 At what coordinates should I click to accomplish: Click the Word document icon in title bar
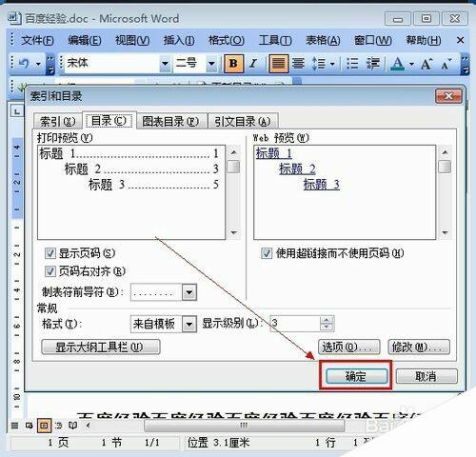[x=14, y=18]
